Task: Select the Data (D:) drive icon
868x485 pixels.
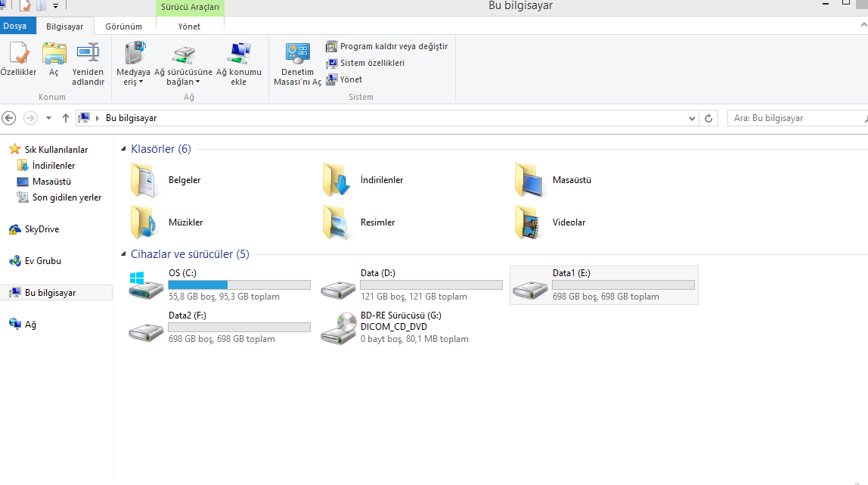Action: 338,289
